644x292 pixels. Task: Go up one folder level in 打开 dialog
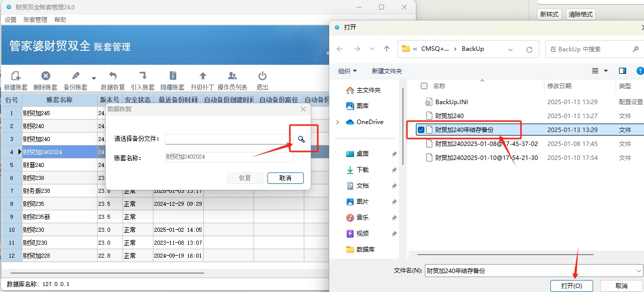point(386,49)
